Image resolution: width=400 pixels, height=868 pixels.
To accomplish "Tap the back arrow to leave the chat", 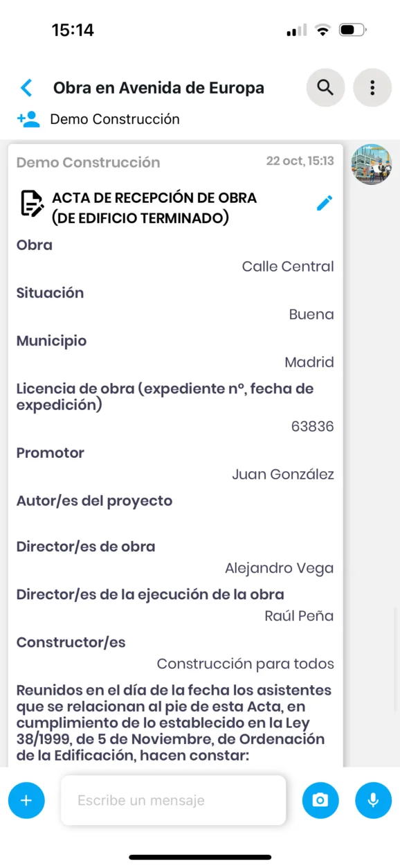I will pyautogui.click(x=26, y=87).
